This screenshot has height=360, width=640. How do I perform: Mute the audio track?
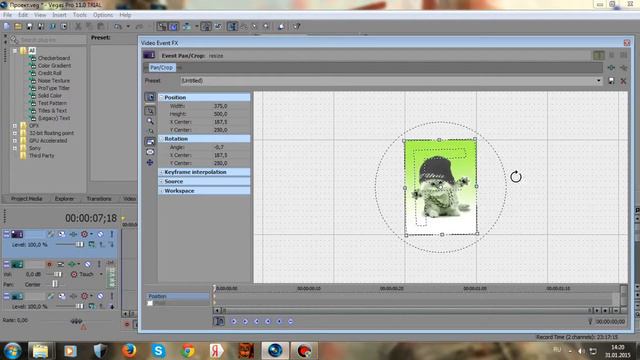point(87,264)
